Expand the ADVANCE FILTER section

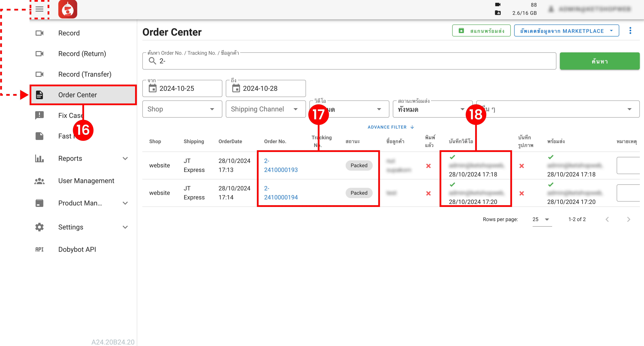391,127
